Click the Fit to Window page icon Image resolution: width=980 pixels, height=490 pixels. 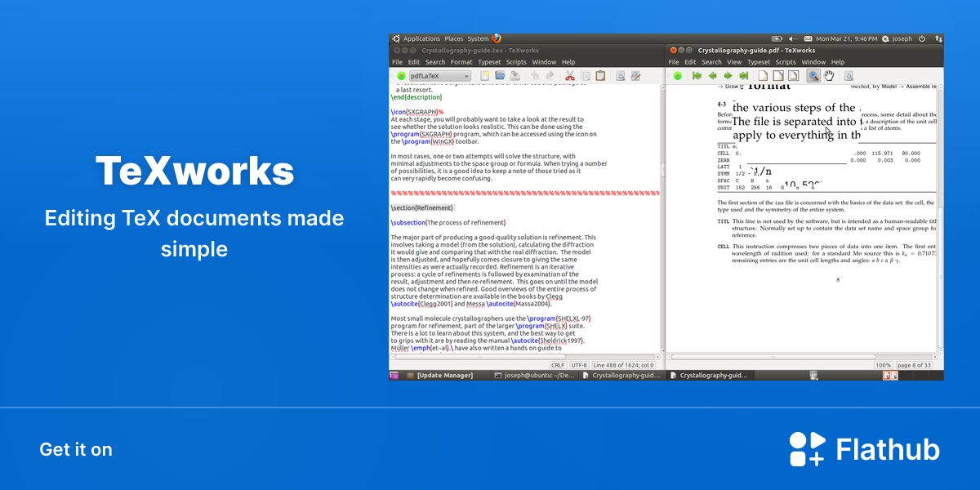click(792, 76)
